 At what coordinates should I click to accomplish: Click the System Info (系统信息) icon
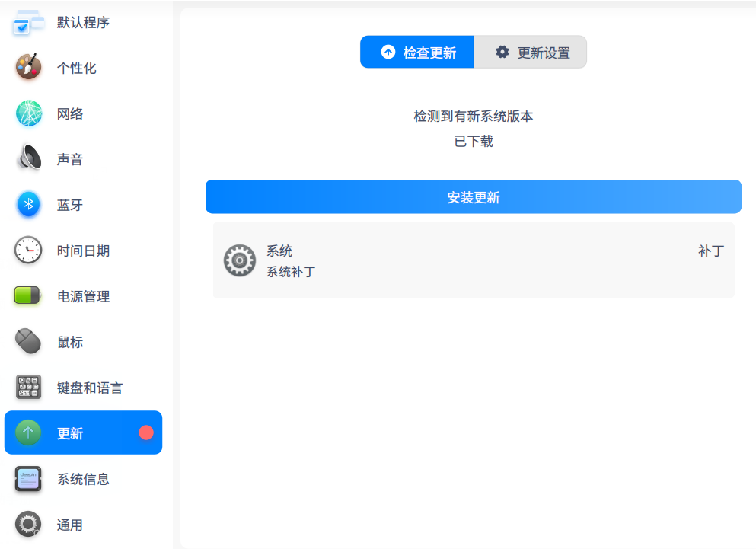click(29, 479)
